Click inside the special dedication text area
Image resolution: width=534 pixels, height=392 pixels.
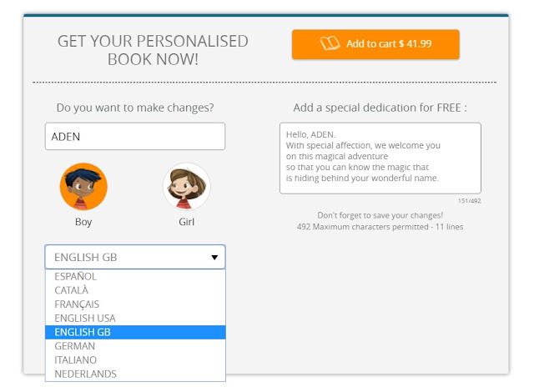(x=380, y=158)
